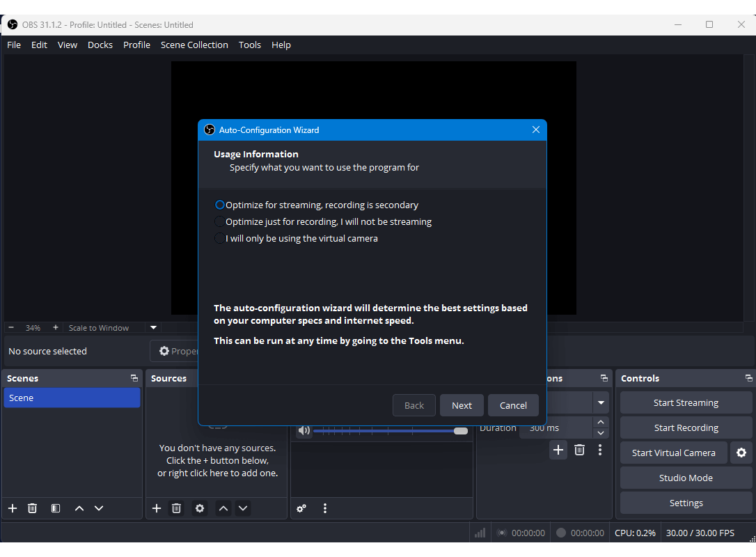Zoom out preview with minus button
Image resolution: width=756 pixels, height=557 pixels.
coord(11,327)
